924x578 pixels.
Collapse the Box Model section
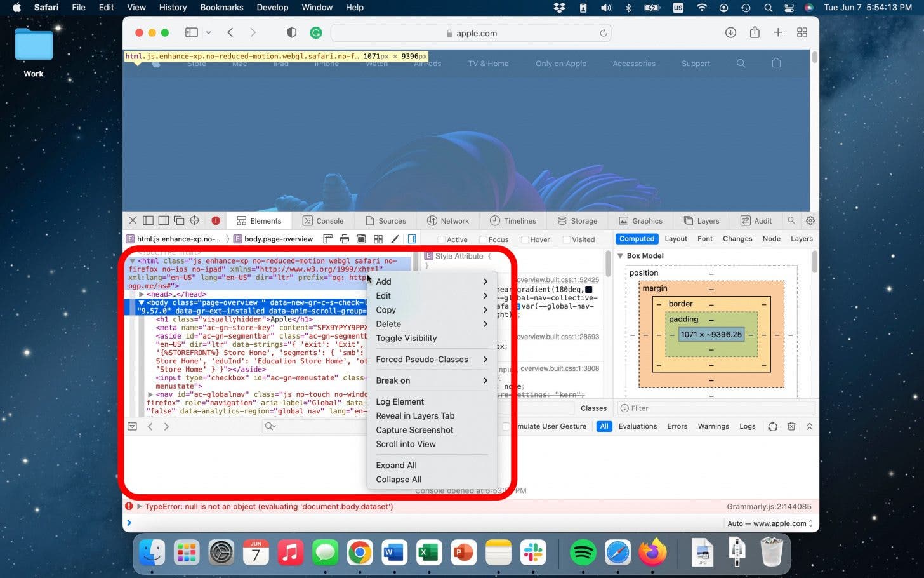(620, 256)
